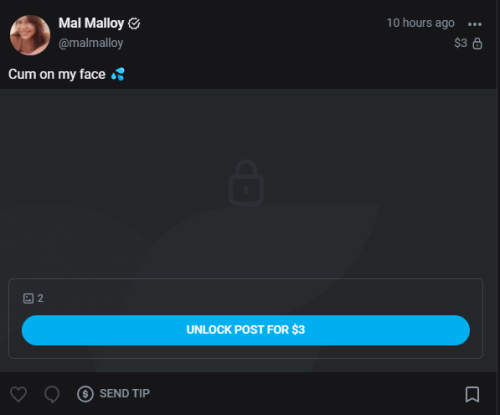The image size is (500, 415).
Task: Open the three-dot post options menu
Action: tap(475, 24)
